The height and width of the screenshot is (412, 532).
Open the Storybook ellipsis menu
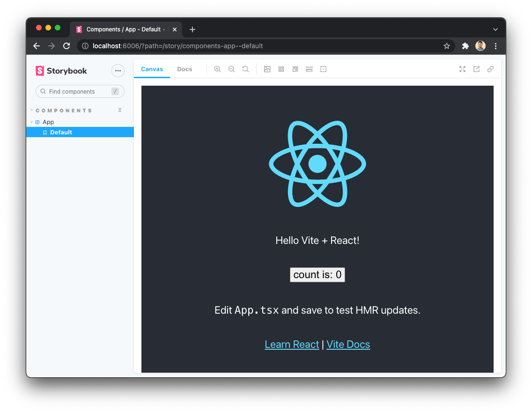pyautogui.click(x=118, y=71)
